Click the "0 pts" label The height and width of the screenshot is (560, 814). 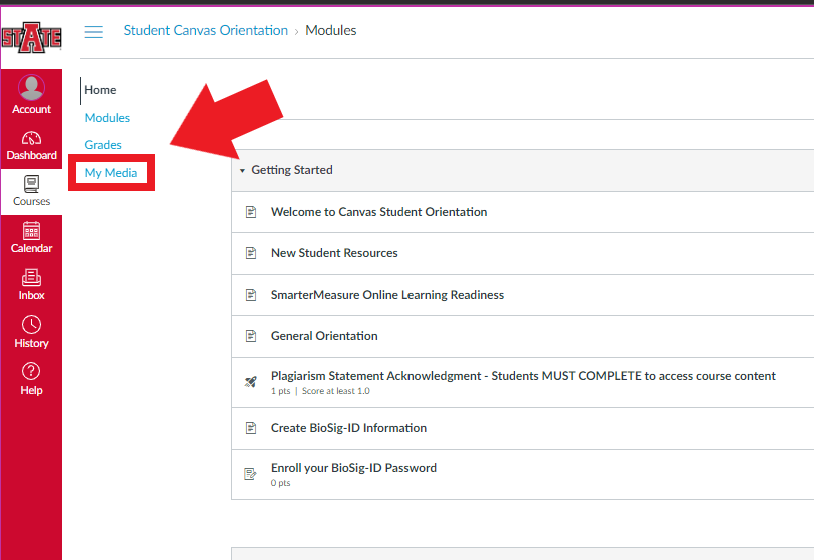coord(280,483)
